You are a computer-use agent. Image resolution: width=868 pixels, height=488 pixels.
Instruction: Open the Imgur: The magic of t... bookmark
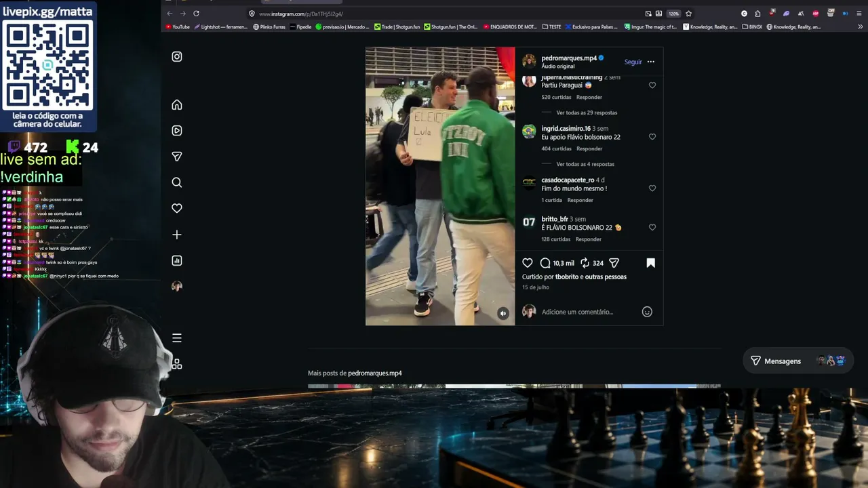(x=650, y=27)
